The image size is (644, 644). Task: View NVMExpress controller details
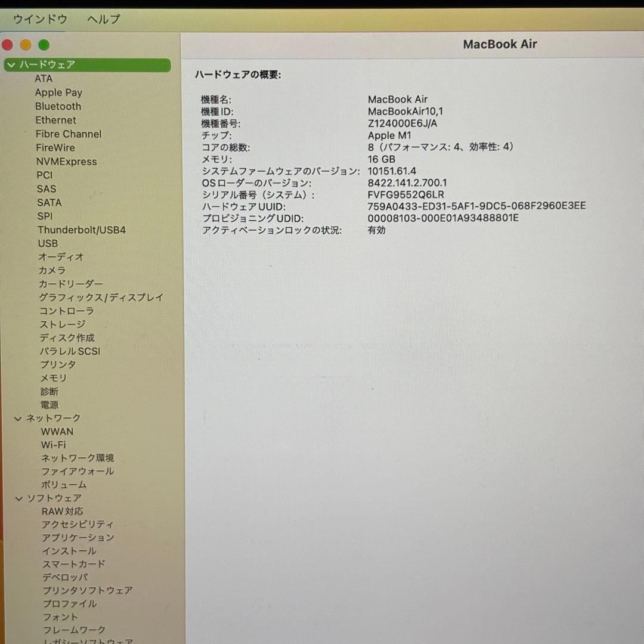66,161
